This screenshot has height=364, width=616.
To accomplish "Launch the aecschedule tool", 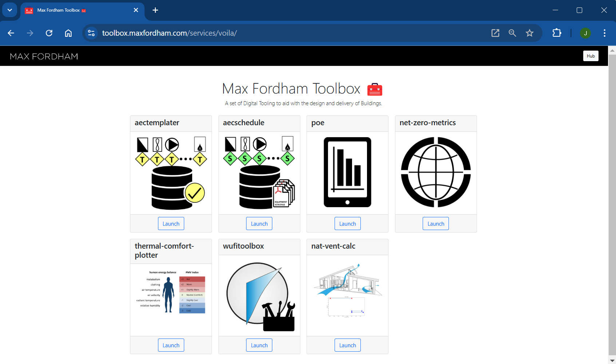I will point(259,223).
